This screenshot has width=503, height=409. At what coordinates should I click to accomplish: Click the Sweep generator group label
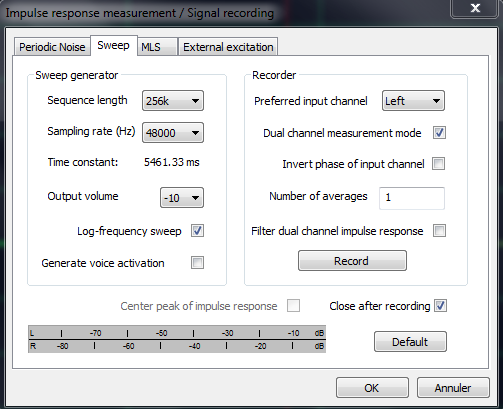pos(77,75)
